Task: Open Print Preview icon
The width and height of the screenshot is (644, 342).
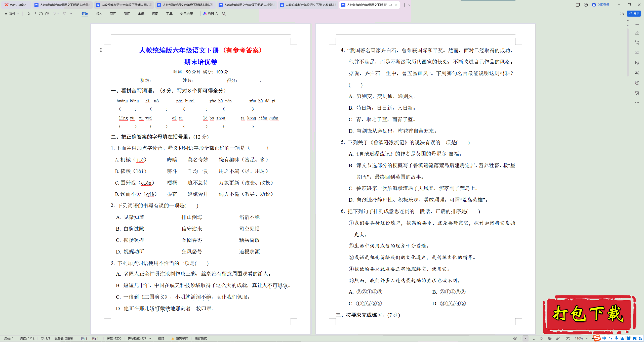Action: click(47, 14)
